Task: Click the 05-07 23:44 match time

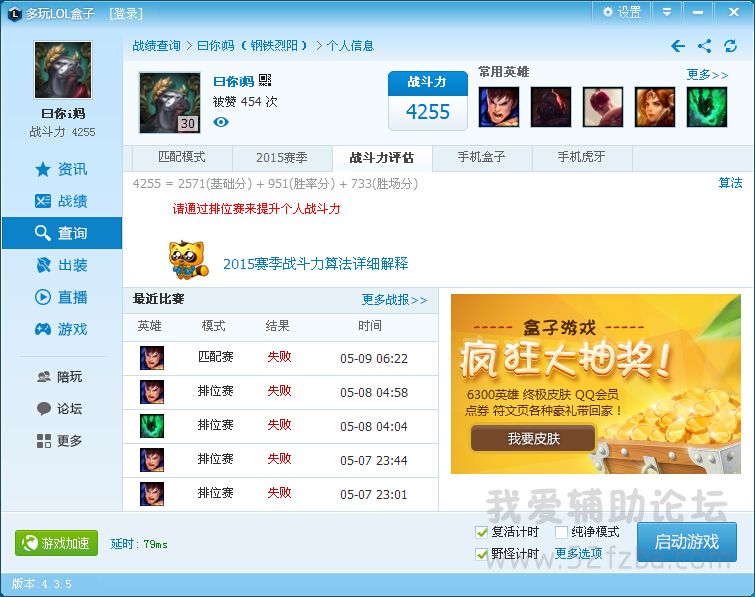Action: [374, 460]
